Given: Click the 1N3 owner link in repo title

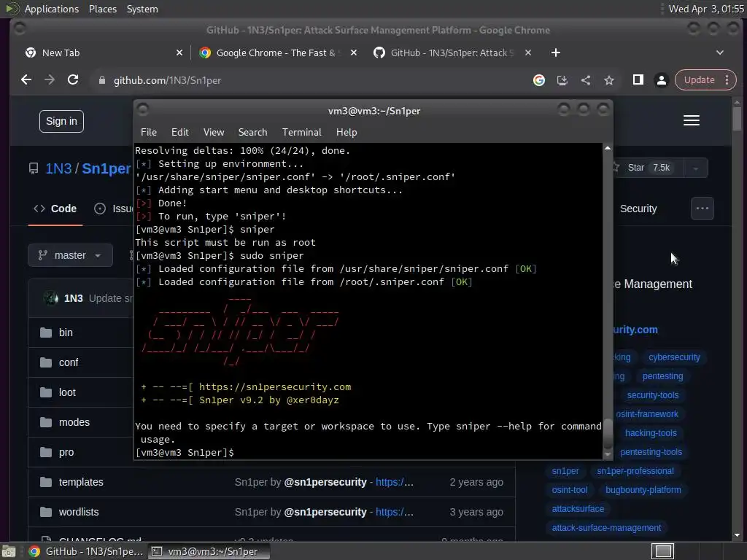Looking at the screenshot, I should click(58, 168).
